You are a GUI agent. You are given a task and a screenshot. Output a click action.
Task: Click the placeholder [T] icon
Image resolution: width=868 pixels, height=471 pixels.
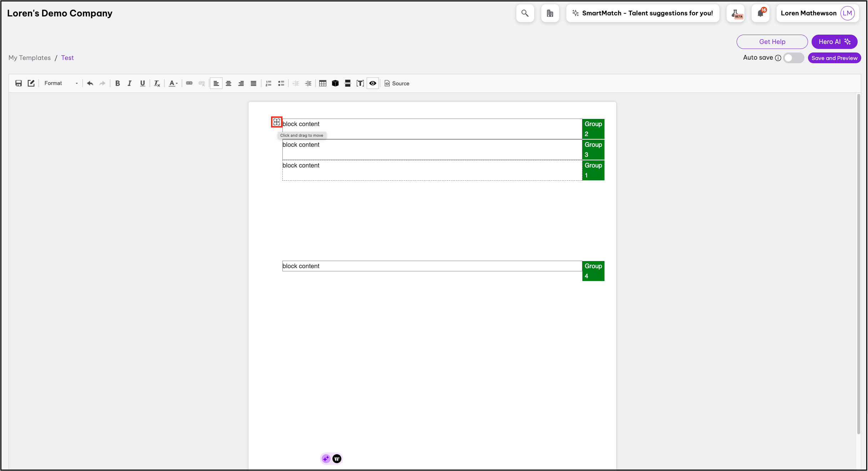(x=360, y=83)
